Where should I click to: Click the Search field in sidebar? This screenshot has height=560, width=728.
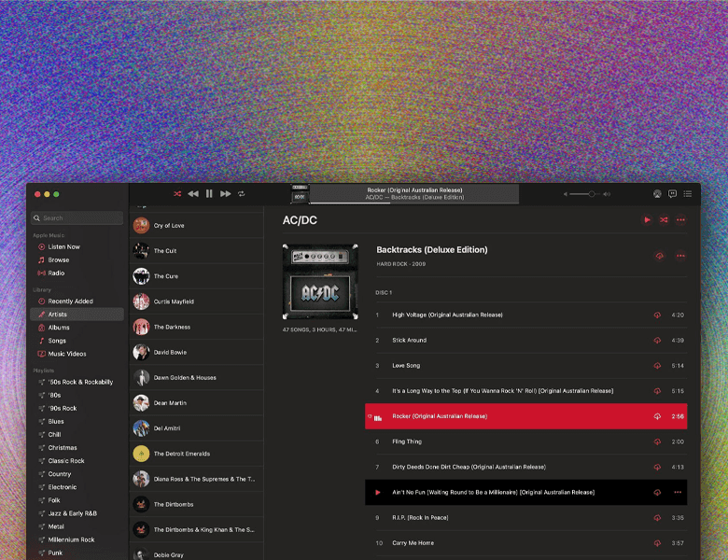point(79,218)
